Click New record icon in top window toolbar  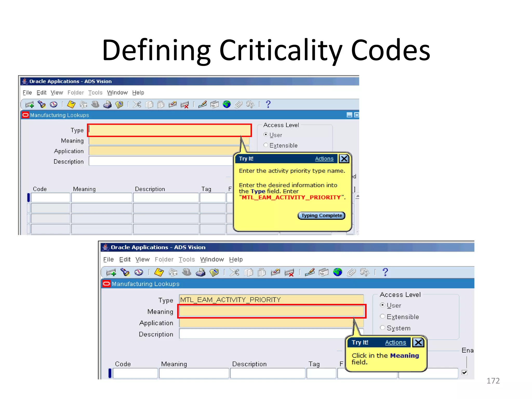[30, 104]
